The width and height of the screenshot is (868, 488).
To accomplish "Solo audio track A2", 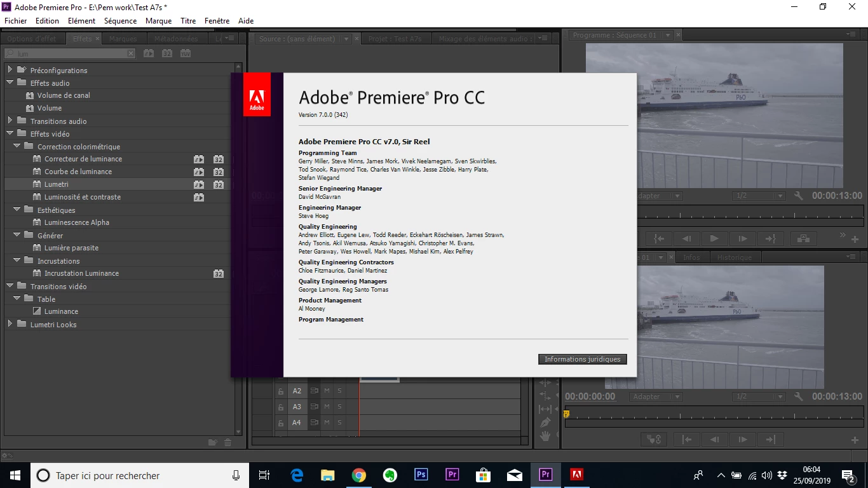I will point(339,391).
